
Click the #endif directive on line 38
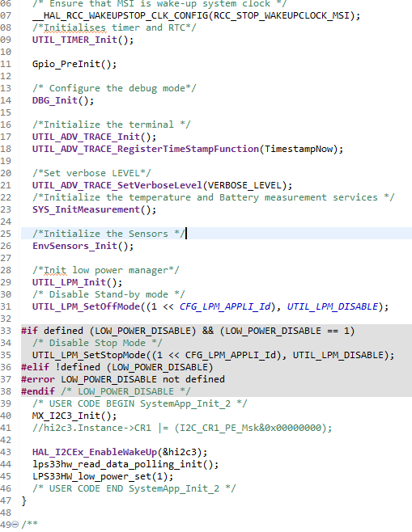point(38,391)
